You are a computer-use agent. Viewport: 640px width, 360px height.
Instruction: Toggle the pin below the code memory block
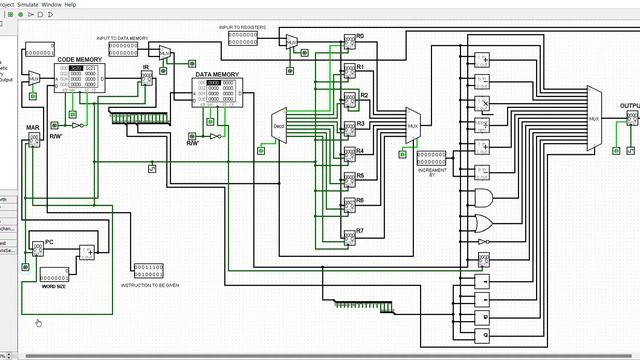(73, 114)
